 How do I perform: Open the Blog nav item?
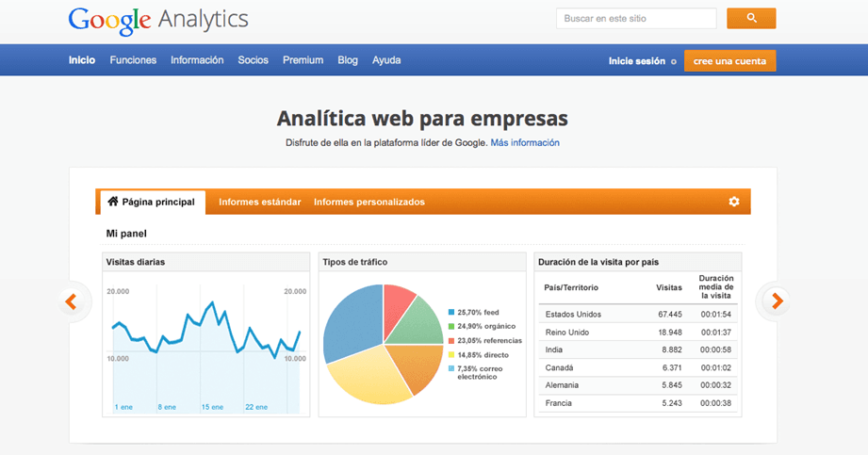click(x=348, y=59)
